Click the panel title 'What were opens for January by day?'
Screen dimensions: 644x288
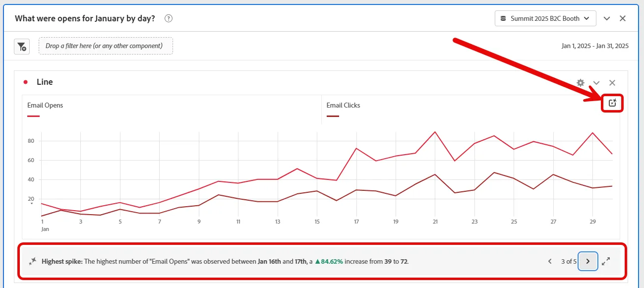coord(85,18)
